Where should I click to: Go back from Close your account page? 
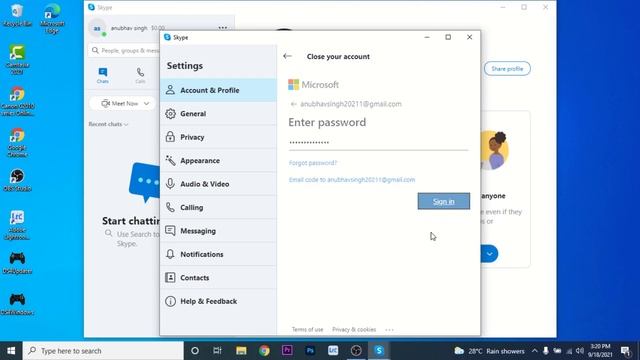point(287,56)
